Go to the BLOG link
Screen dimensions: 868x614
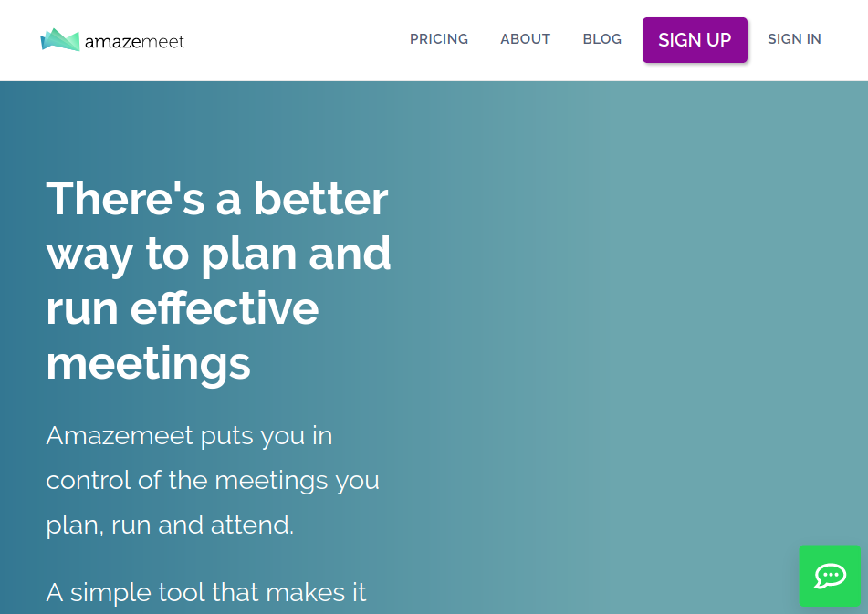tap(602, 39)
